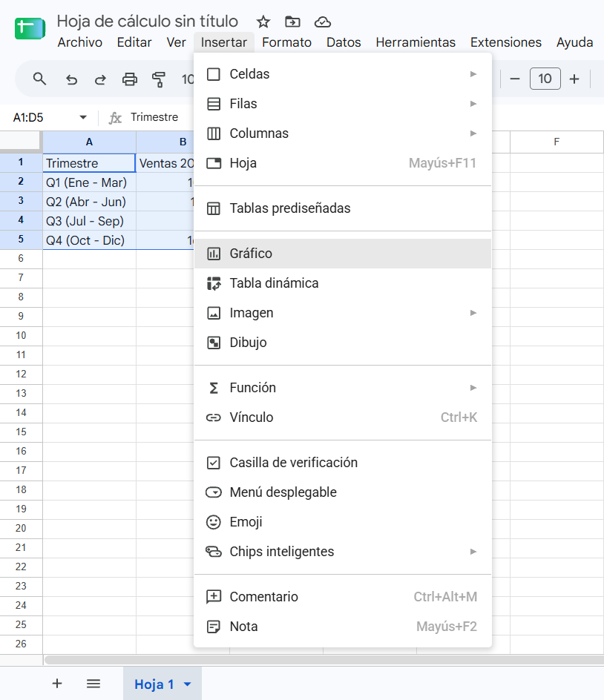Click the A1:D5 name box
Image resolution: width=604 pixels, height=700 pixels.
point(28,117)
